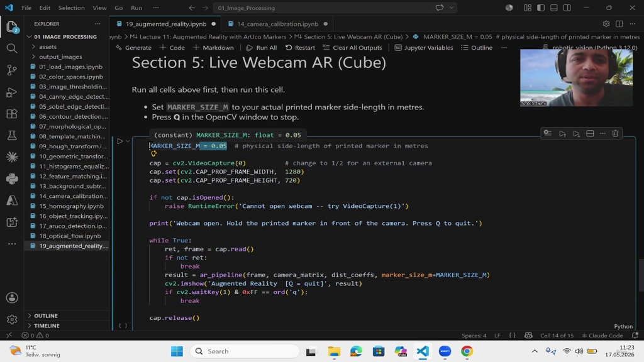Open run cell options dropdown arrow
Image resolution: width=644 pixels, height=362 pixels.
pos(128,141)
